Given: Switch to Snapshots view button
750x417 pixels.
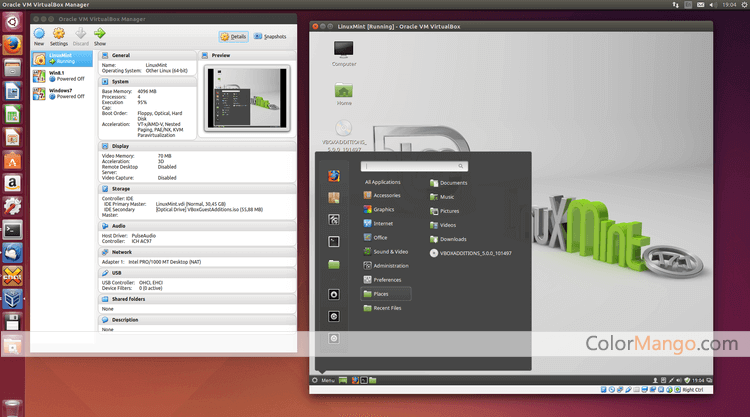Looking at the screenshot, I should (270, 36).
